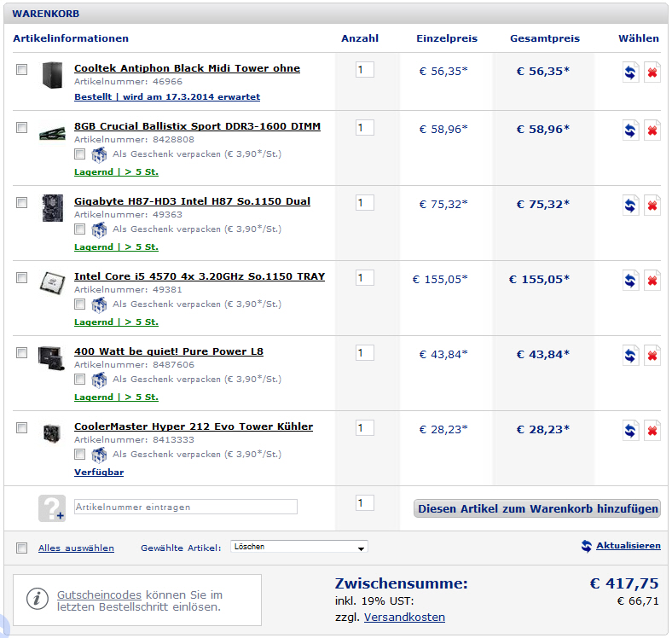
Task: Open CoolerMaster cooler product thumbnail
Action: pos(52,433)
